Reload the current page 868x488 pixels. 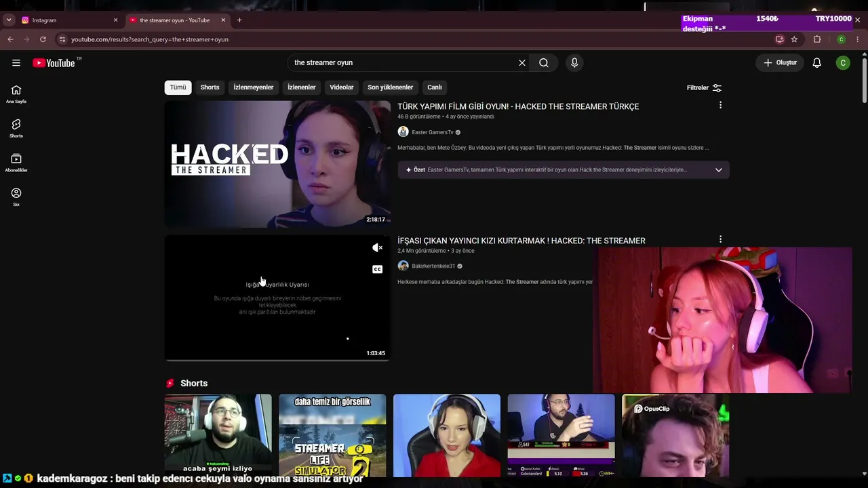point(43,39)
